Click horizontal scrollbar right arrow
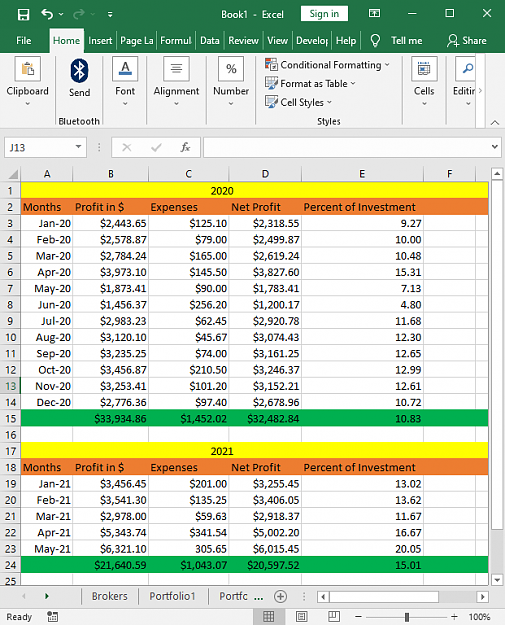This screenshot has height=625, width=505. (482, 597)
